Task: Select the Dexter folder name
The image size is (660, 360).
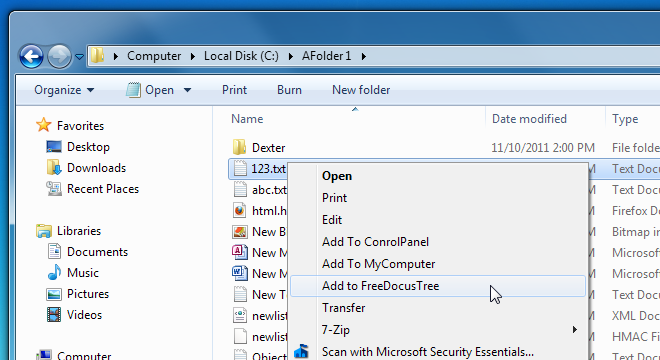Action: pyautogui.click(x=269, y=148)
